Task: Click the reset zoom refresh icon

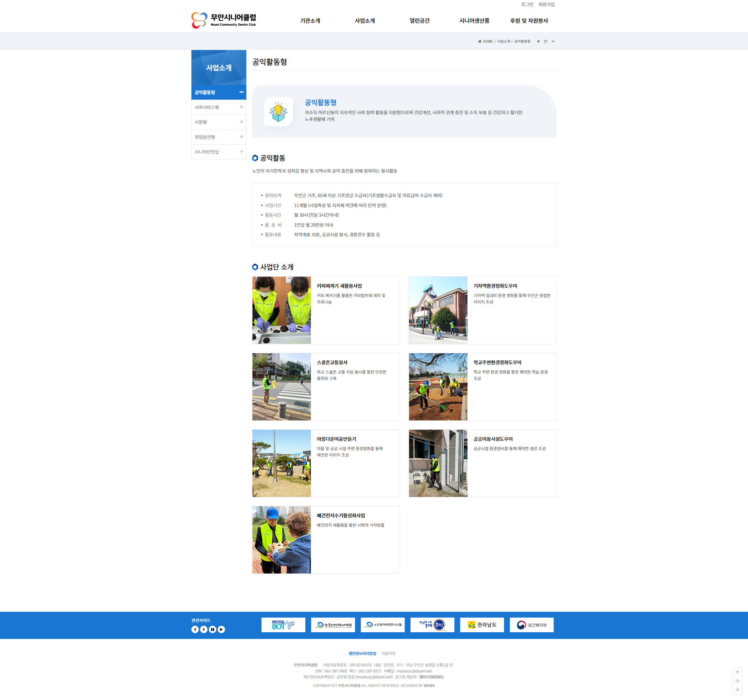Action: click(x=546, y=42)
